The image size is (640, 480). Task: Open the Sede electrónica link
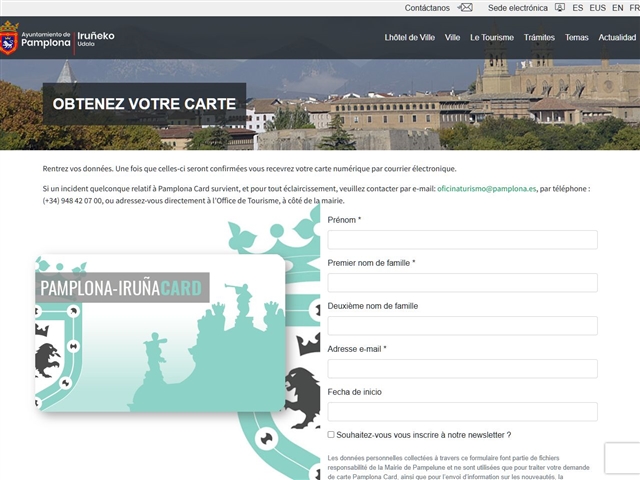click(518, 8)
